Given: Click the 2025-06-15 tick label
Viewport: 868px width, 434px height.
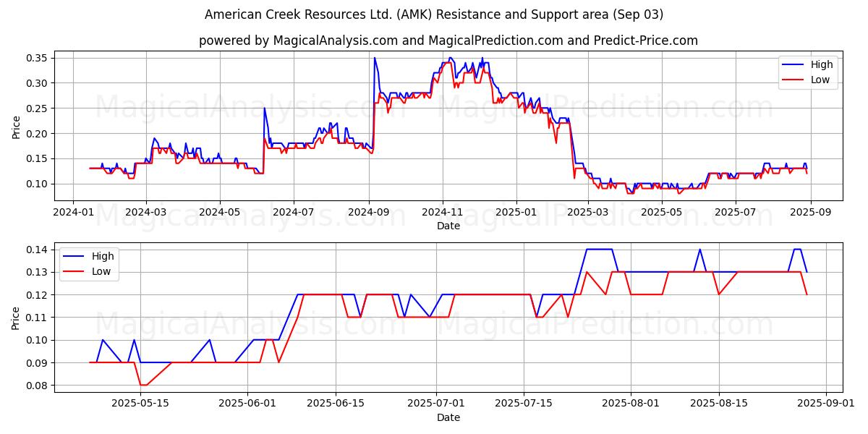Looking at the screenshot, I should point(336,404).
